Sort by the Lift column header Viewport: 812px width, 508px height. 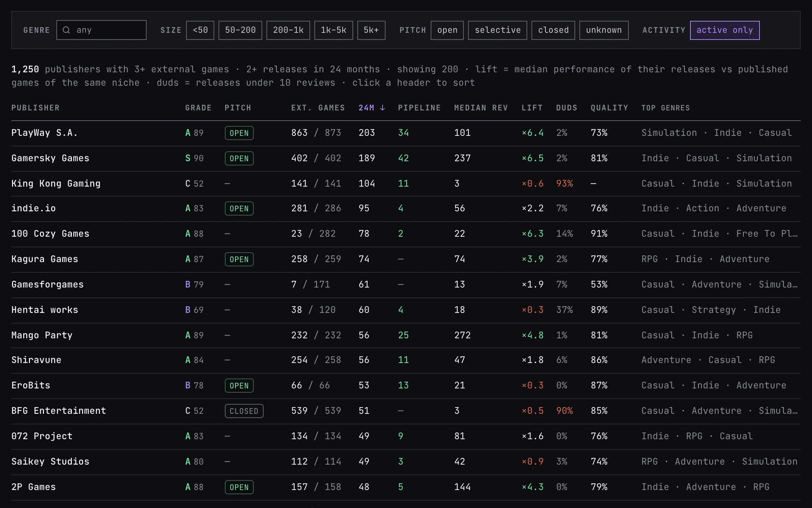click(x=532, y=108)
